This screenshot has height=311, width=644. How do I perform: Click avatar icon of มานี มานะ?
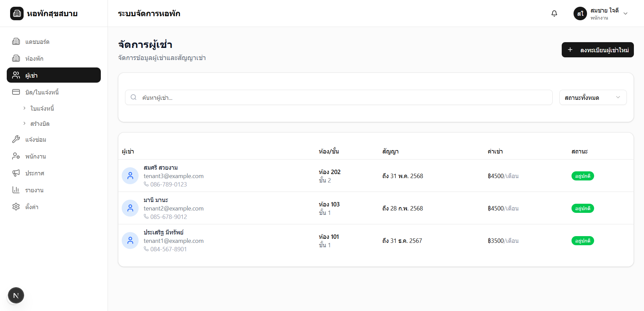[x=130, y=208]
